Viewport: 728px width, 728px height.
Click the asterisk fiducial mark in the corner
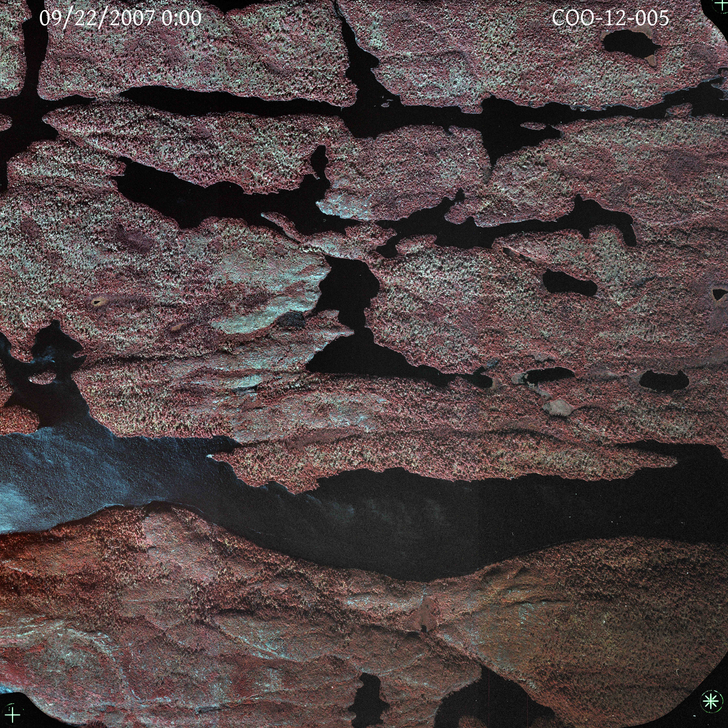point(711,701)
